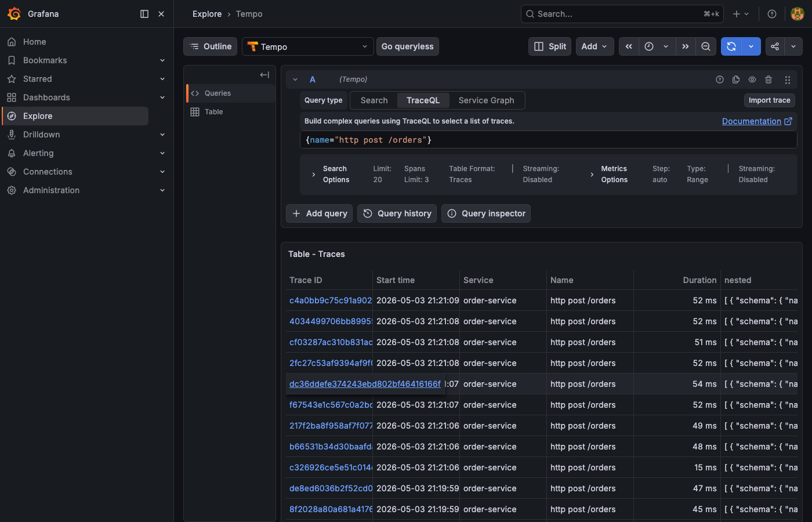The height and width of the screenshot is (522, 812).
Task: Open trace dc36ddefe374243ebd802bf46416166f
Action: point(365,384)
